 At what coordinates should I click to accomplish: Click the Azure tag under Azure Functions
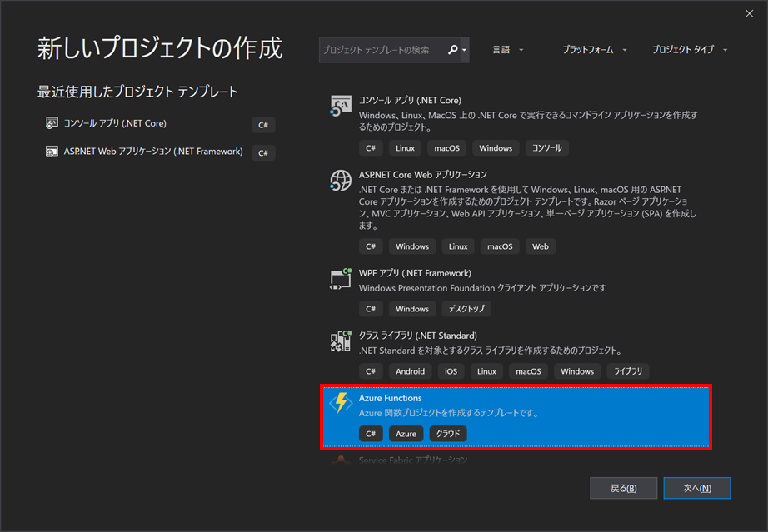tap(406, 434)
